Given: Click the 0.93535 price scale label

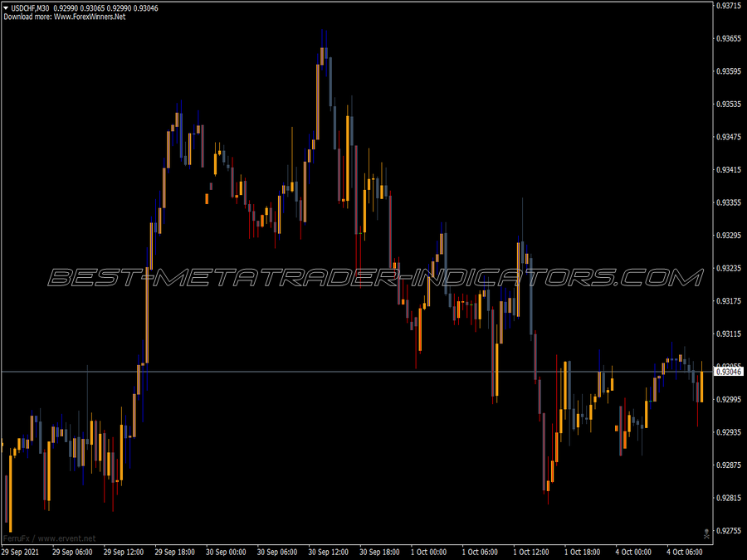Looking at the screenshot, I should [x=729, y=105].
